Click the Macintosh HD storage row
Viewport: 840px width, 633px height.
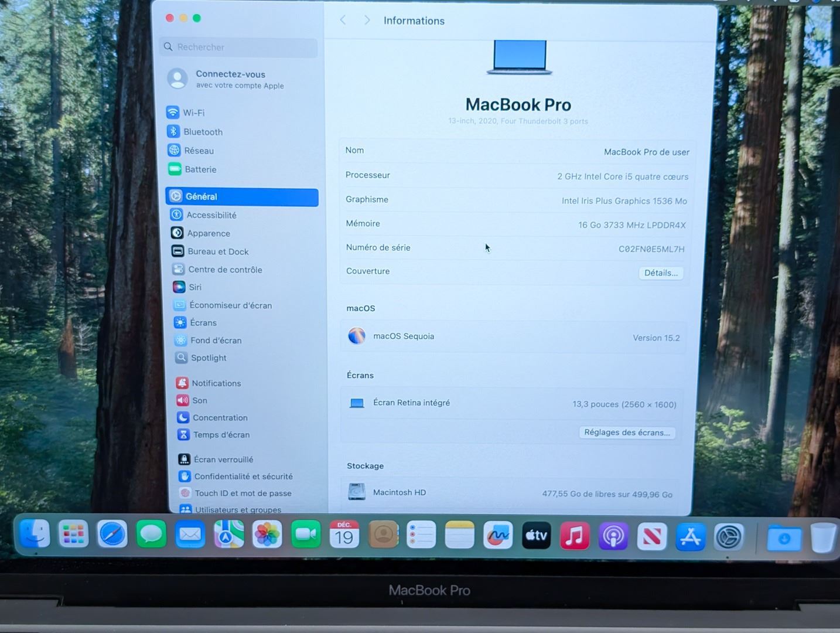click(510, 493)
